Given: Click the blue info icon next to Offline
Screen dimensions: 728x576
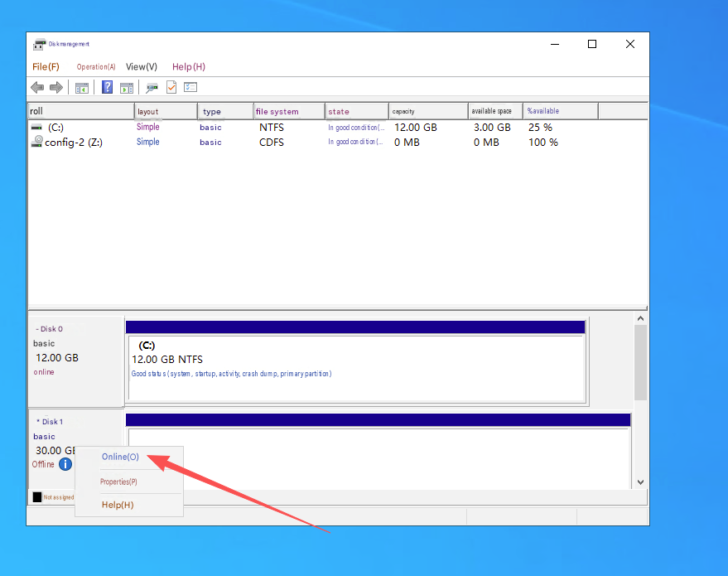Looking at the screenshot, I should 65,464.
